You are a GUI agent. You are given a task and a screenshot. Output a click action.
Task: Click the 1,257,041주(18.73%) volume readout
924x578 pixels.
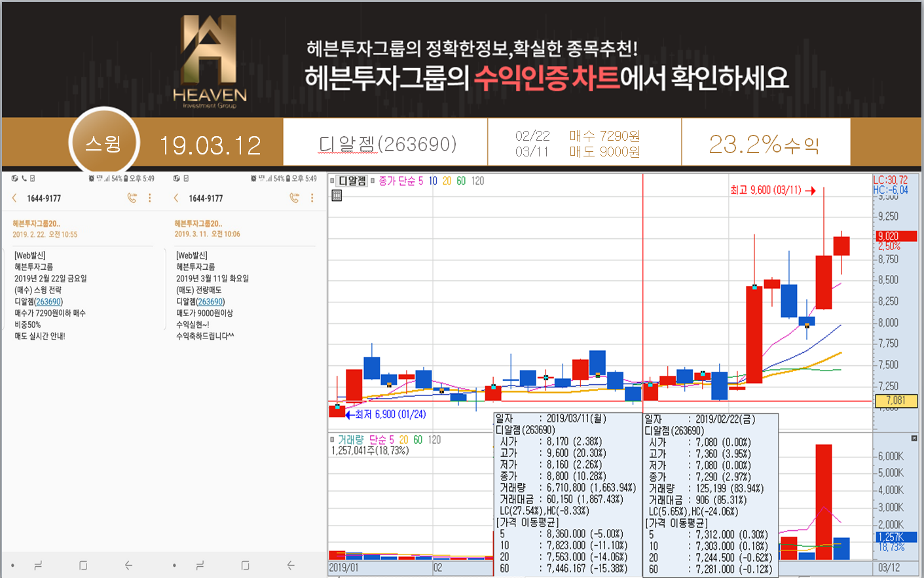370,450
